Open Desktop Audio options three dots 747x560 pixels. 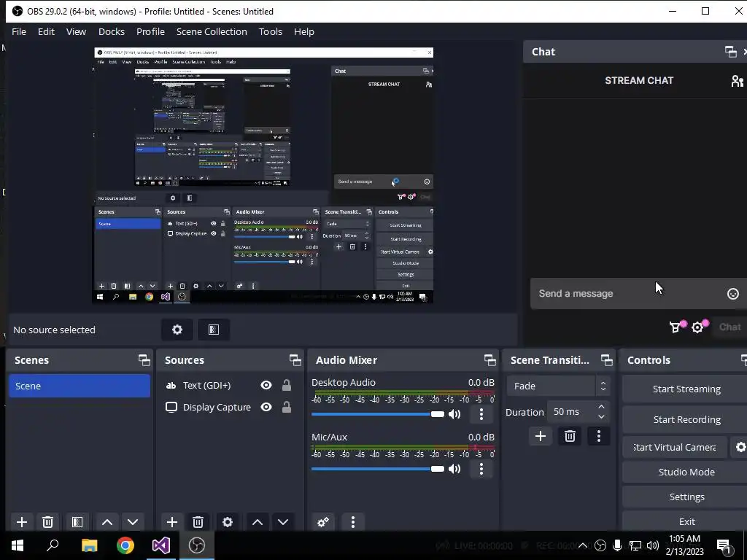pyautogui.click(x=481, y=414)
